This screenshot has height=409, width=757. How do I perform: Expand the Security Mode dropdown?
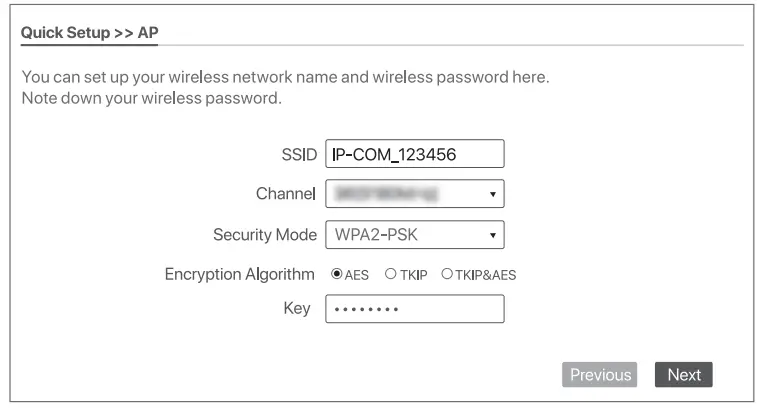point(414,235)
